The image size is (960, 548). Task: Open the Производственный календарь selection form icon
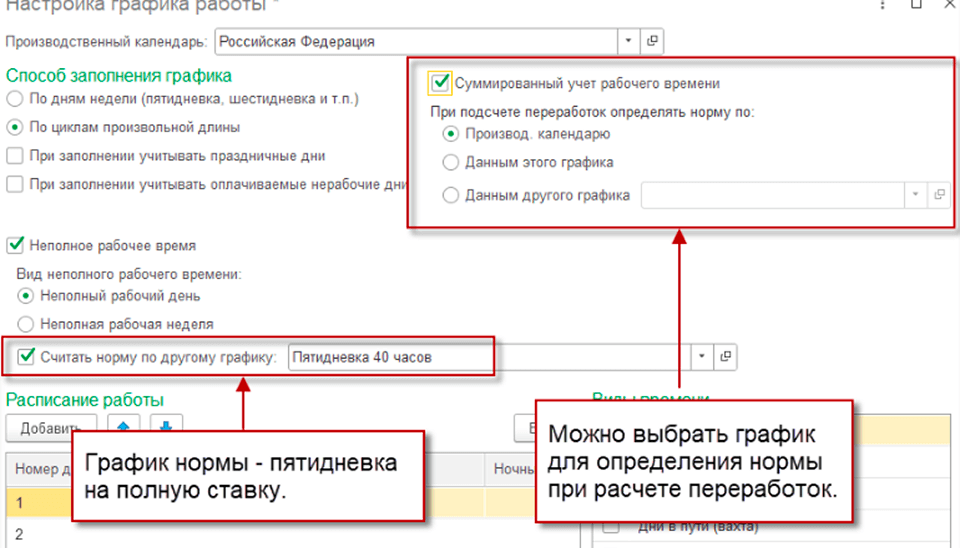(653, 41)
